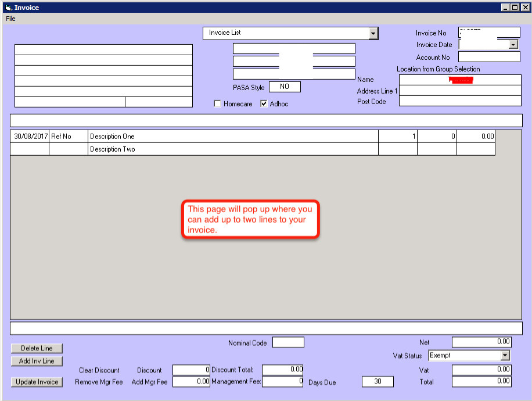Select the Description Two cell
532x401 pixels.
tap(232, 149)
